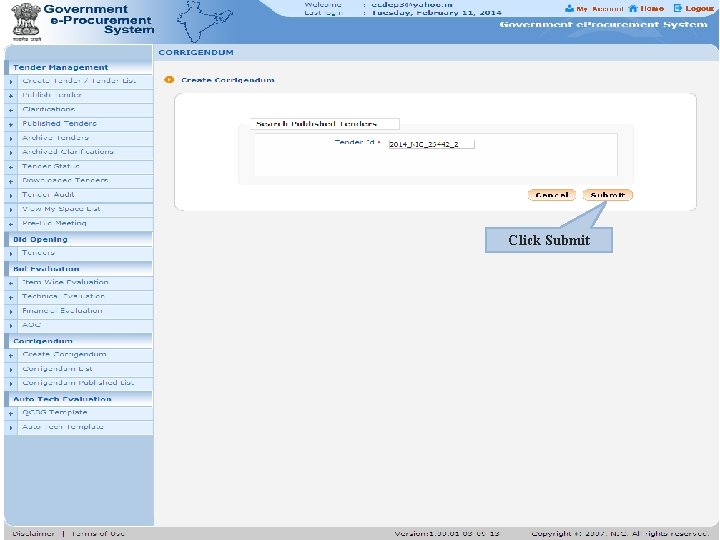Viewport: 720px width, 540px height.
Task: Click the arrow bullet beside Archive Tenders
Action: (x=11, y=139)
